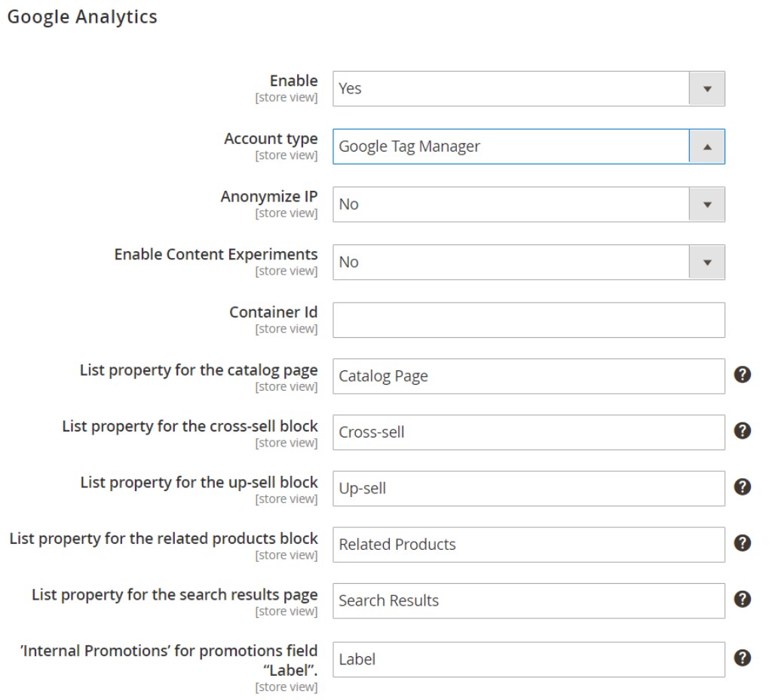Click the cross-sell block text input
This screenshot has width=772, height=700.
pos(528,432)
